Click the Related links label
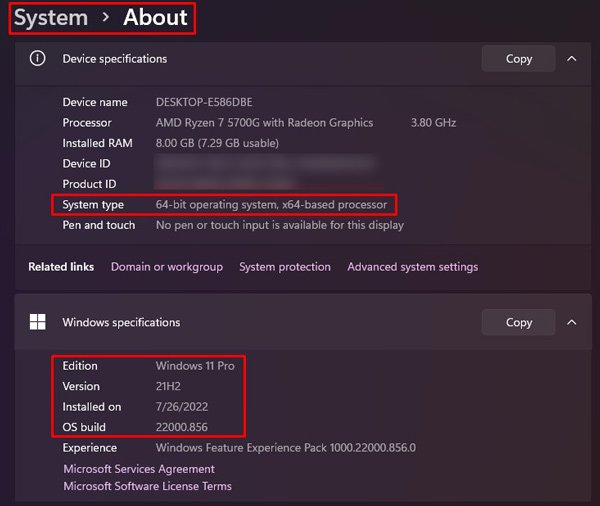The height and width of the screenshot is (506, 600). 61,266
